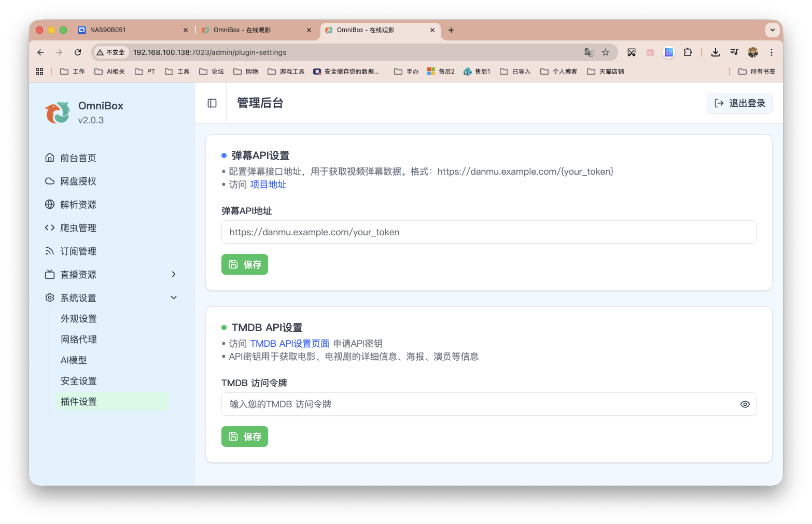Select the 插件设置 menu item
The image size is (812, 524).
(x=78, y=401)
